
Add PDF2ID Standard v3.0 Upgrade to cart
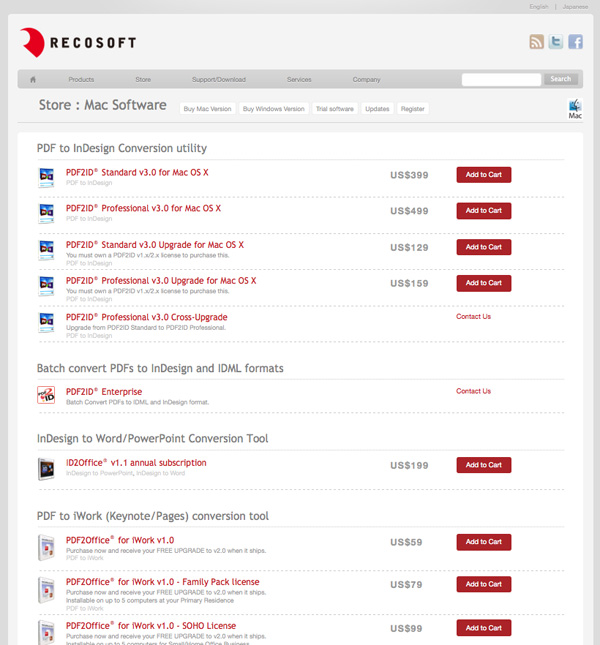(484, 247)
